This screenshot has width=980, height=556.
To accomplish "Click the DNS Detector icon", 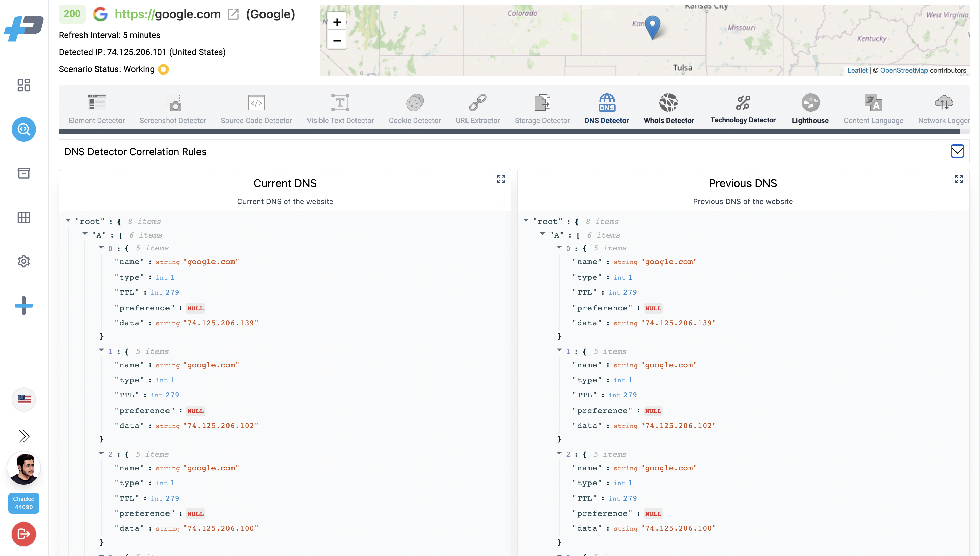I will pyautogui.click(x=607, y=102).
